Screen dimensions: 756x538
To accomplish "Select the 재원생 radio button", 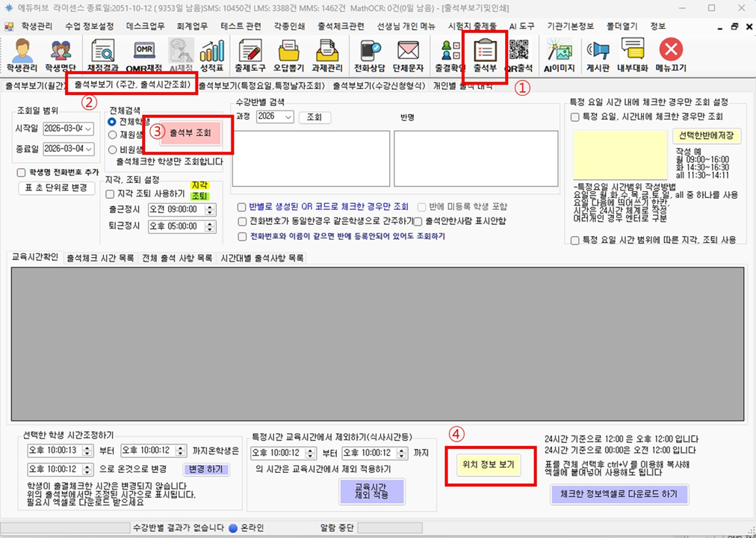I will pos(113,135).
